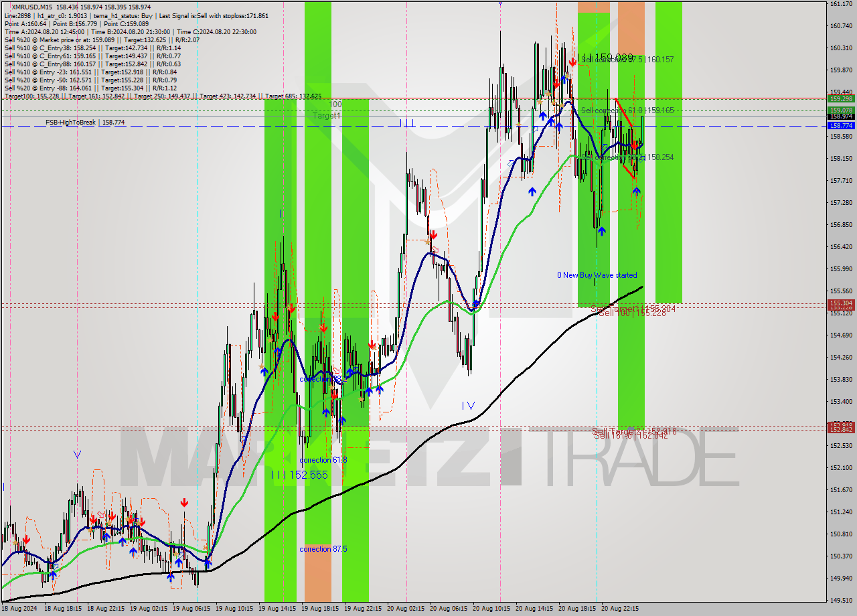The height and width of the screenshot is (616, 857).
Task: Click the 'I V' wave label
Action: point(468,405)
